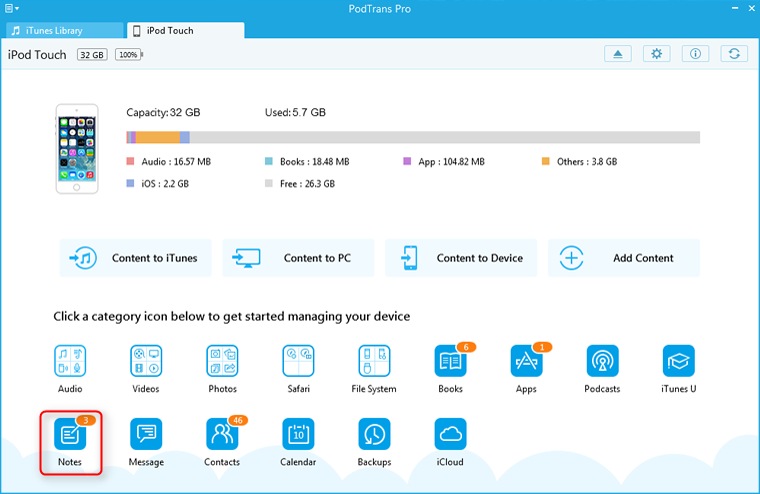
Task: Open the Calendar category icon
Action: point(298,435)
